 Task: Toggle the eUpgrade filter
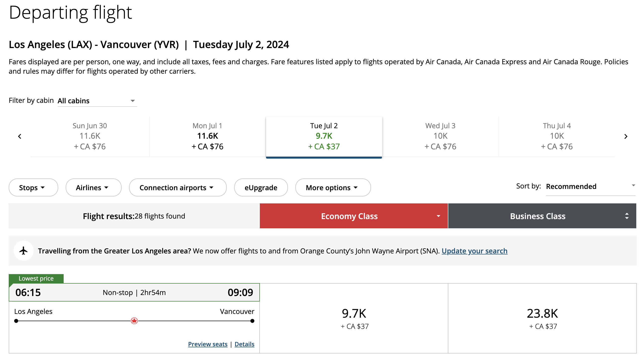click(x=261, y=187)
